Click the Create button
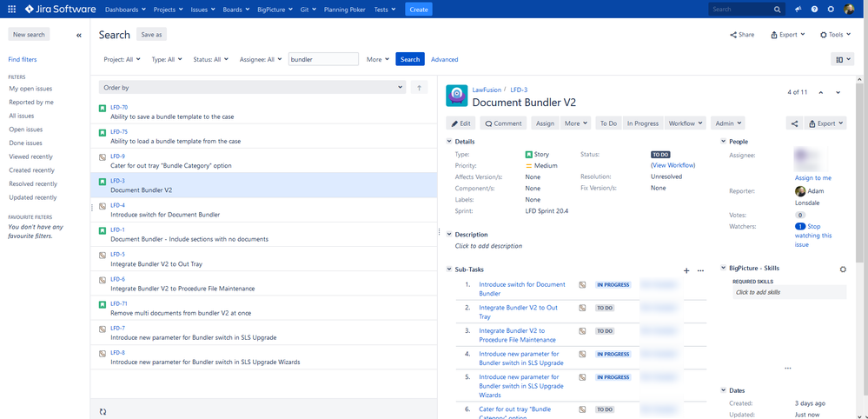 [419, 10]
